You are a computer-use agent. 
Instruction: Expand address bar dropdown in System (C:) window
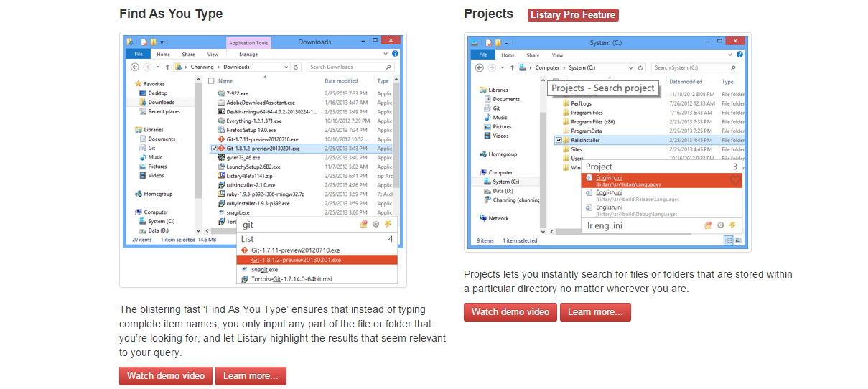(632, 67)
